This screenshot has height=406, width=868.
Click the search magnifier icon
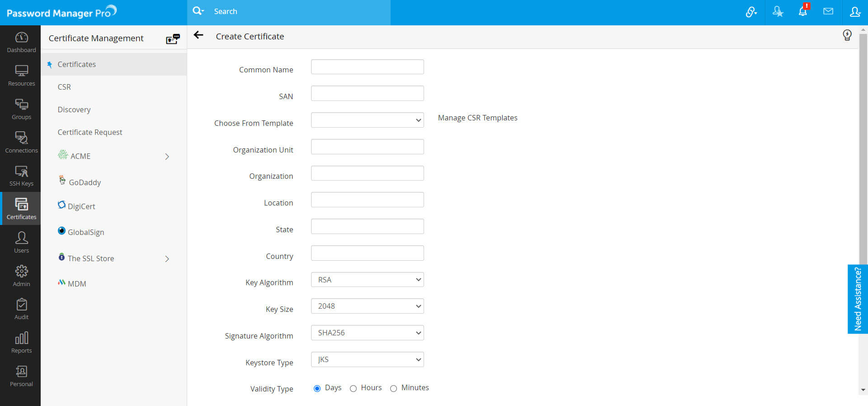pos(198,11)
